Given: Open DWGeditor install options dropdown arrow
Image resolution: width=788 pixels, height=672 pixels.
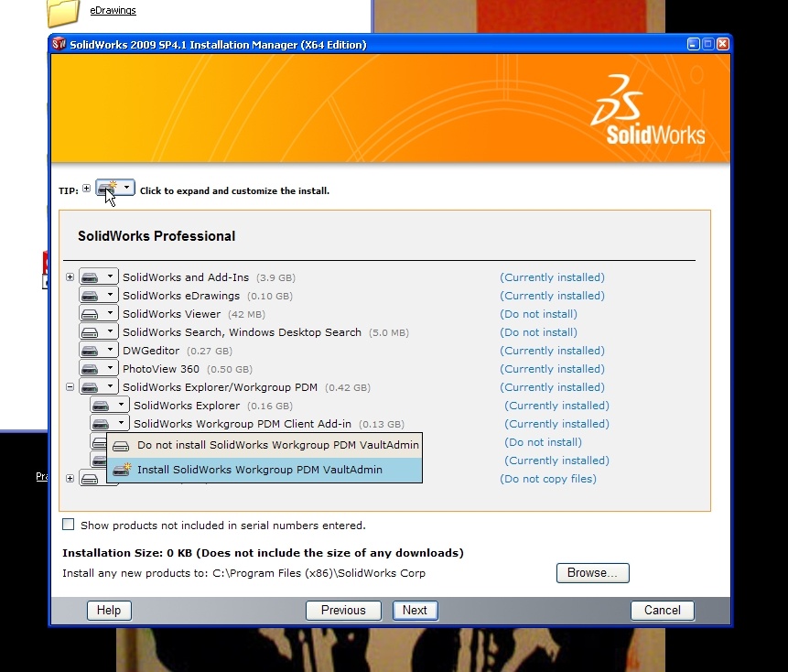Looking at the screenshot, I should [110, 351].
